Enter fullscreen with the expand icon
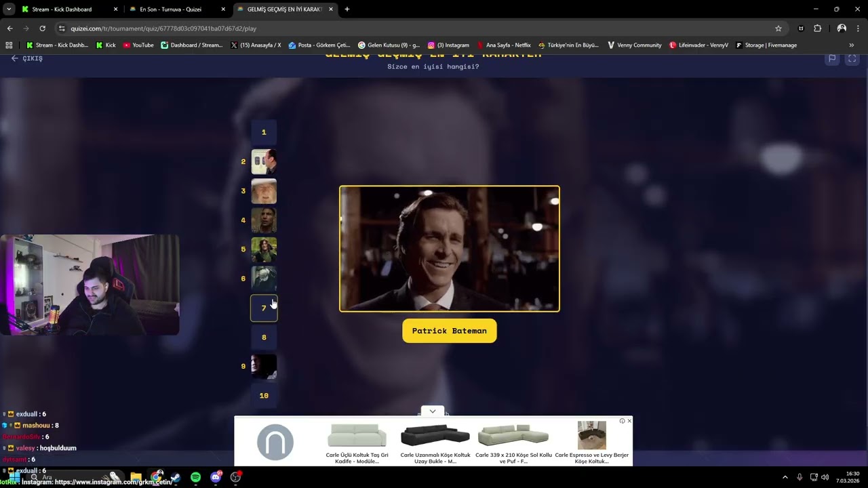The width and height of the screenshot is (868, 488). click(852, 59)
